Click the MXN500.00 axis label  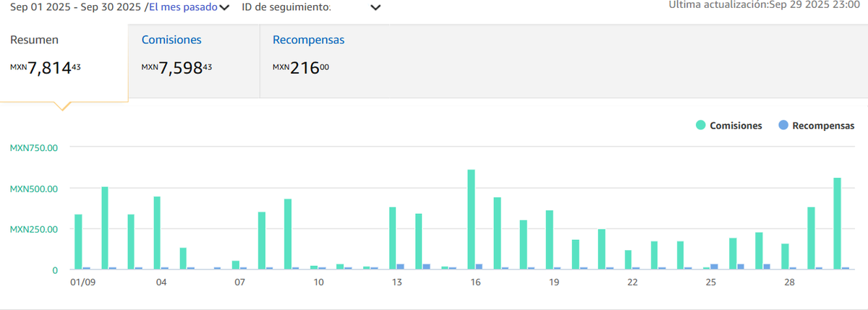tap(33, 189)
